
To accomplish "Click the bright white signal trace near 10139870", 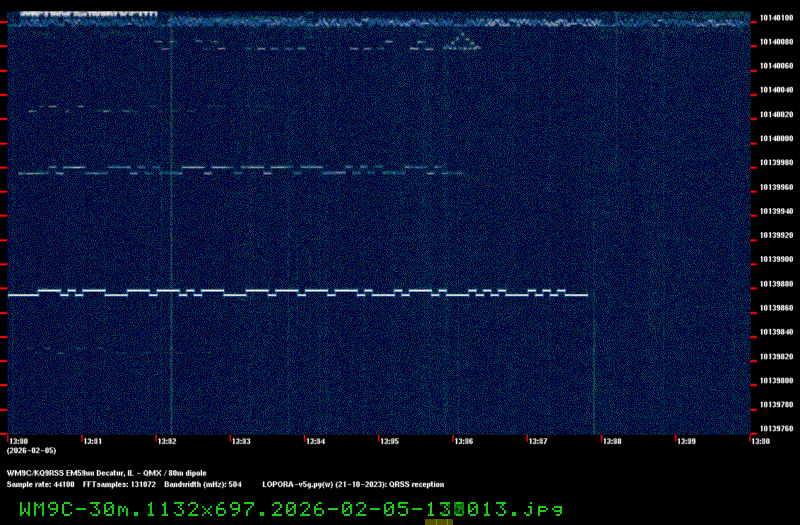I will click(300, 293).
